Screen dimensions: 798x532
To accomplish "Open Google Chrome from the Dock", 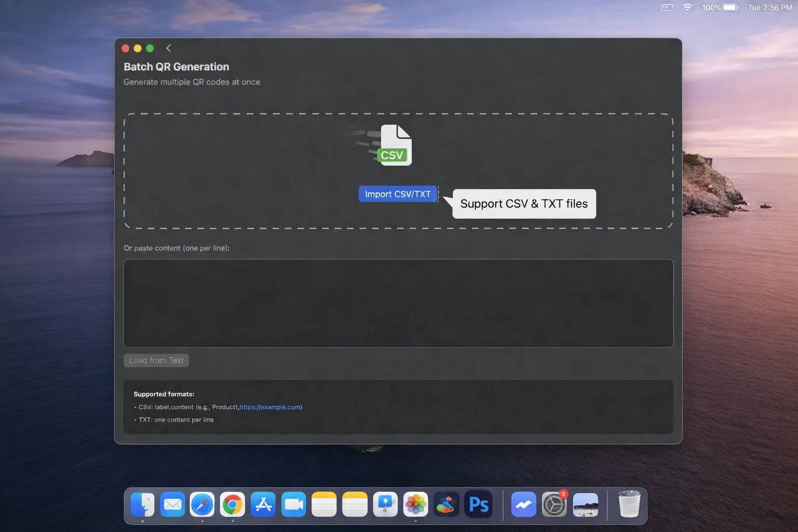I will point(232,504).
